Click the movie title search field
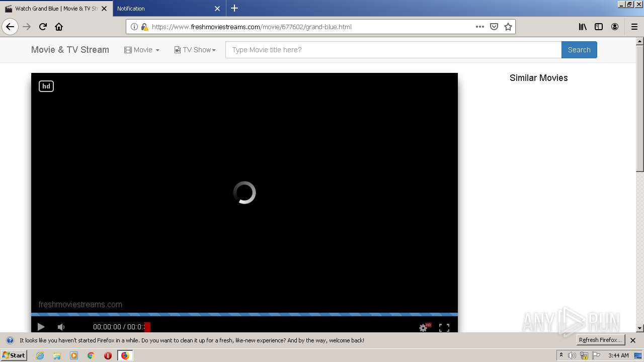The width and height of the screenshot is (644, 362). (x=393, y=50)
